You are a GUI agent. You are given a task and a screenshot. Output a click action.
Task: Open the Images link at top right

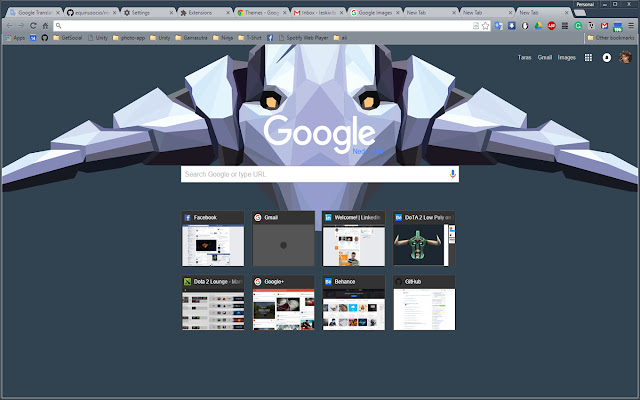(567, 58)
